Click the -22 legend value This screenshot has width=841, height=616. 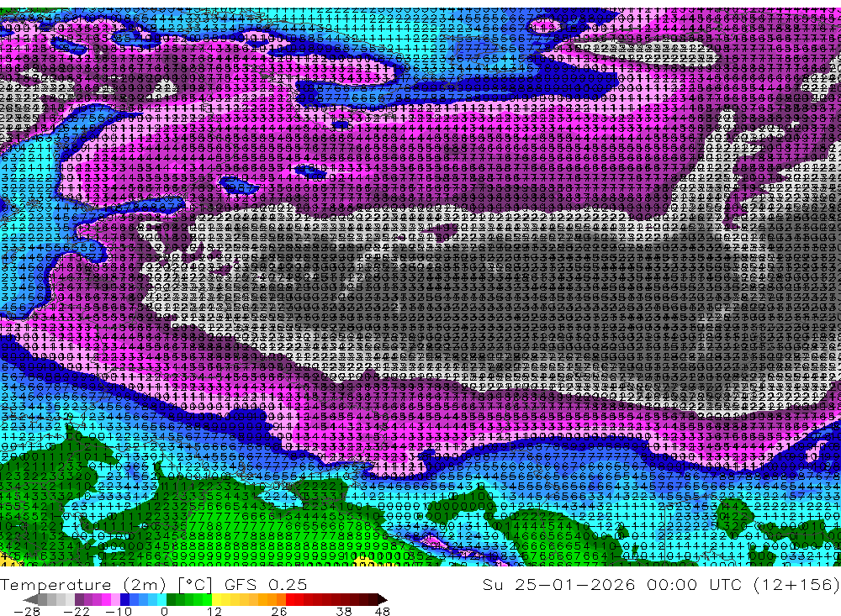click(x=77, y=611)
